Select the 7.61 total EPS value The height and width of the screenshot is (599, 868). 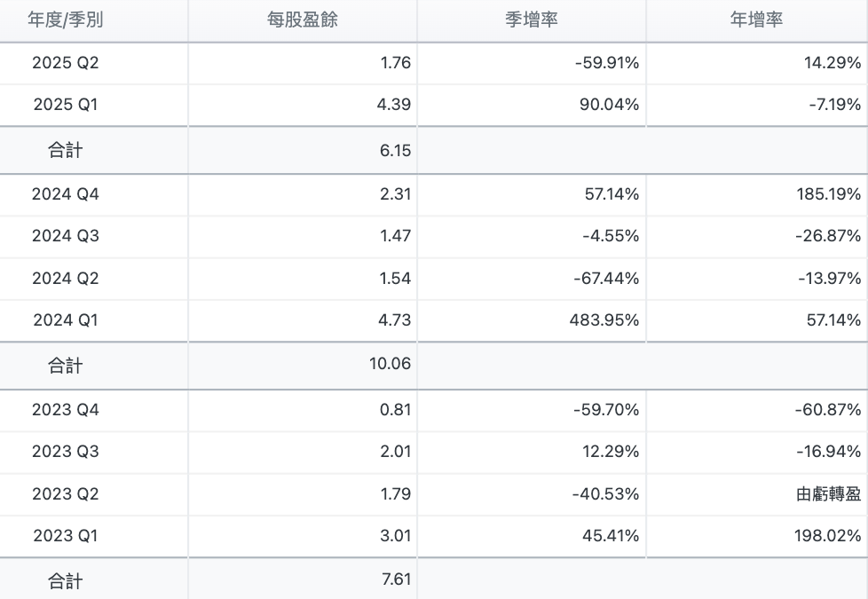pyautogui.click(x=395, y=581)
